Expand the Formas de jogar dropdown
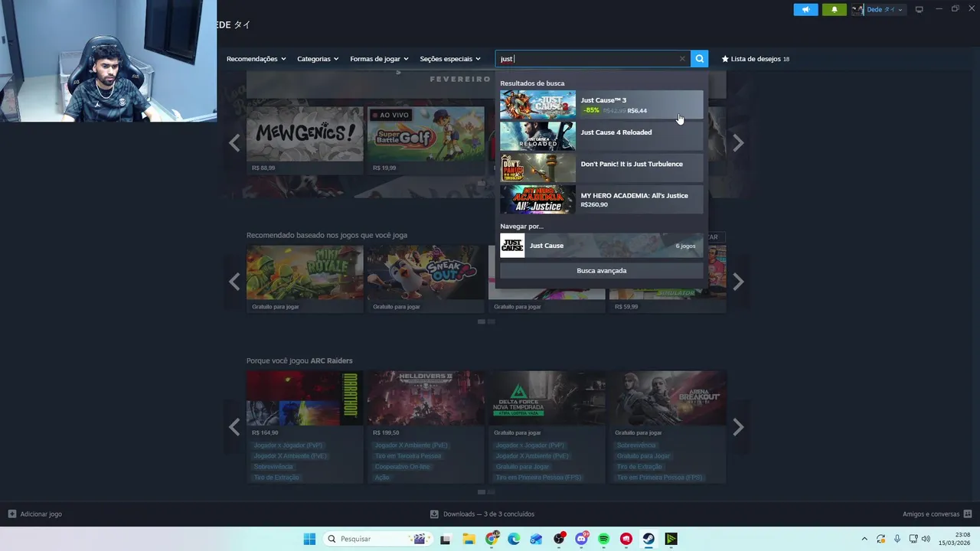The width and height of the screenshot is (980, 551). [x=379, y=59]
